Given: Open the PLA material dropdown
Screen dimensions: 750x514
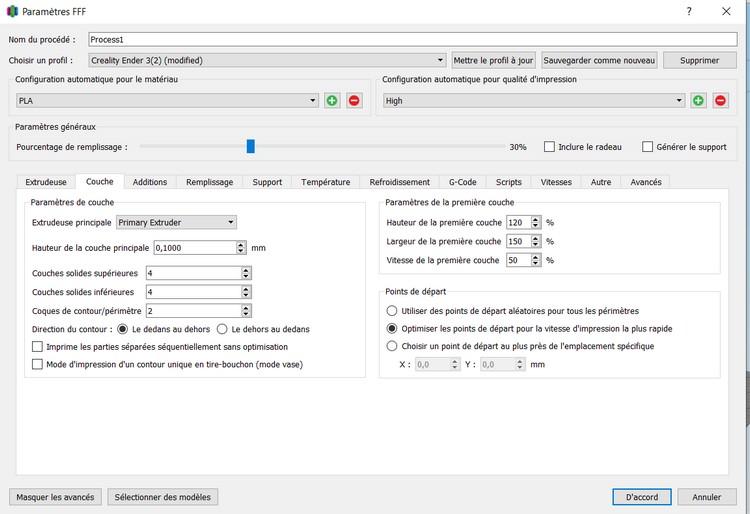Looking at the screenshot, I should tap(167, 101).
